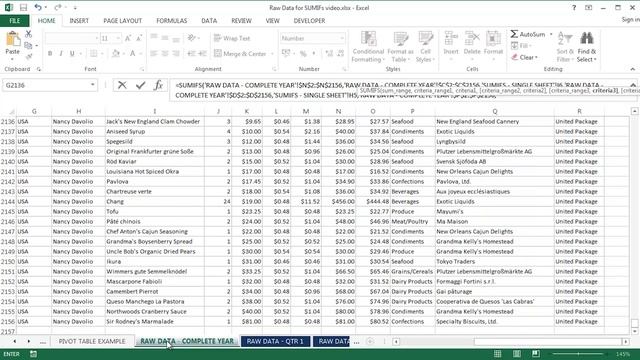
Task: Open AutoSum dropdown arrow
Action: 551,34
